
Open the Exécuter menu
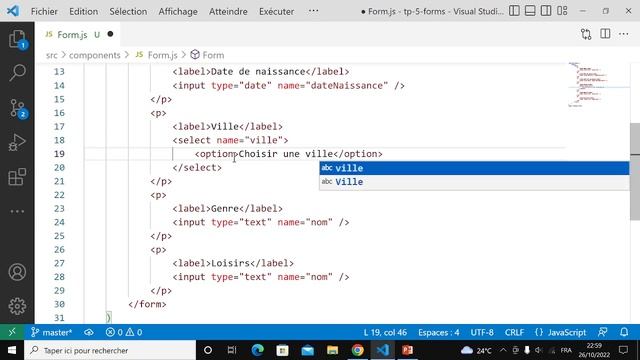[276, 11]
